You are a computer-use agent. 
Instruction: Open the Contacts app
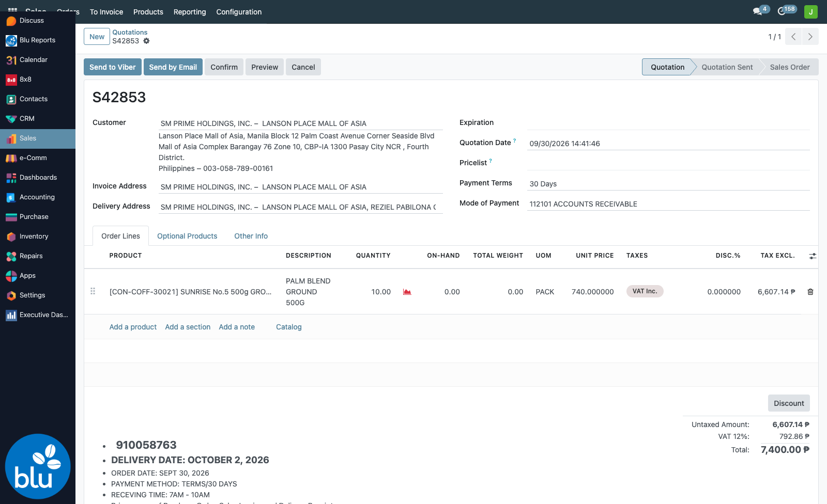pyautogui.click(x=38, y=99)
